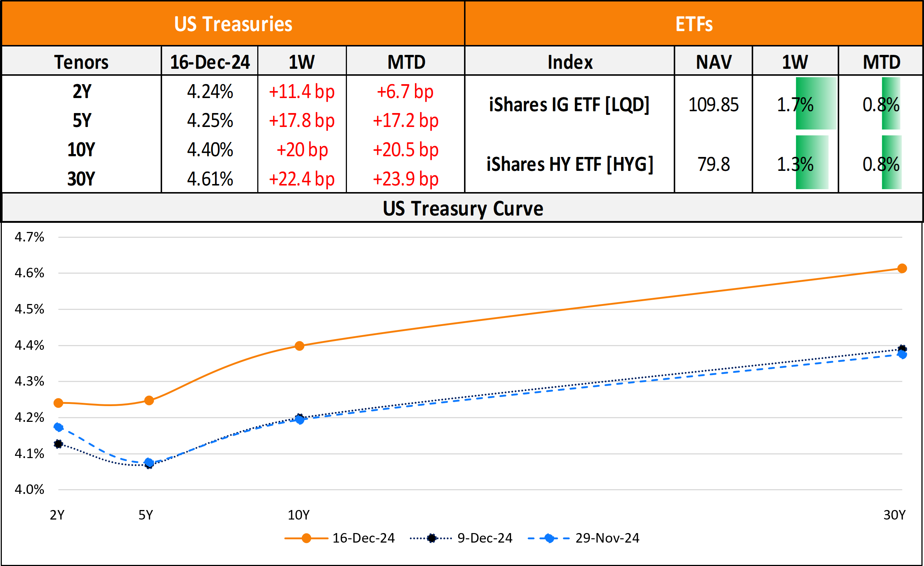This screenshot has height=566, width=924.
Task: Select the Tenors column header
Action: 81,62
